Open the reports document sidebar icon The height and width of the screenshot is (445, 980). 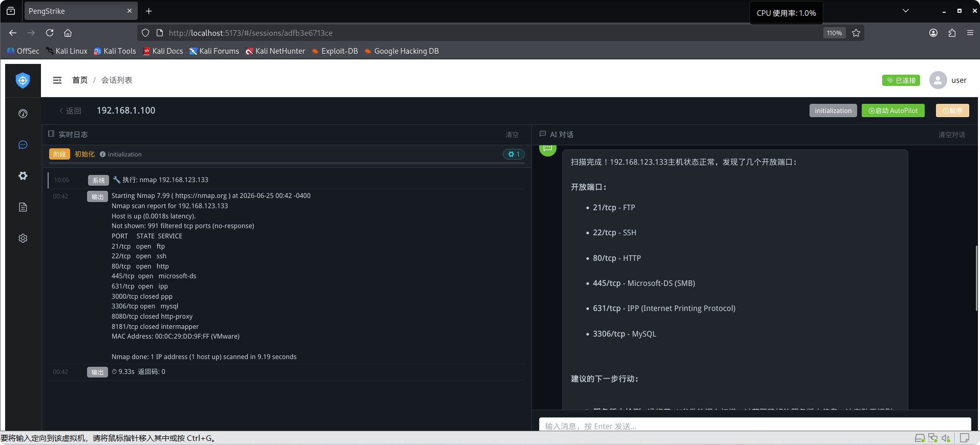click(x=23, y=207)
